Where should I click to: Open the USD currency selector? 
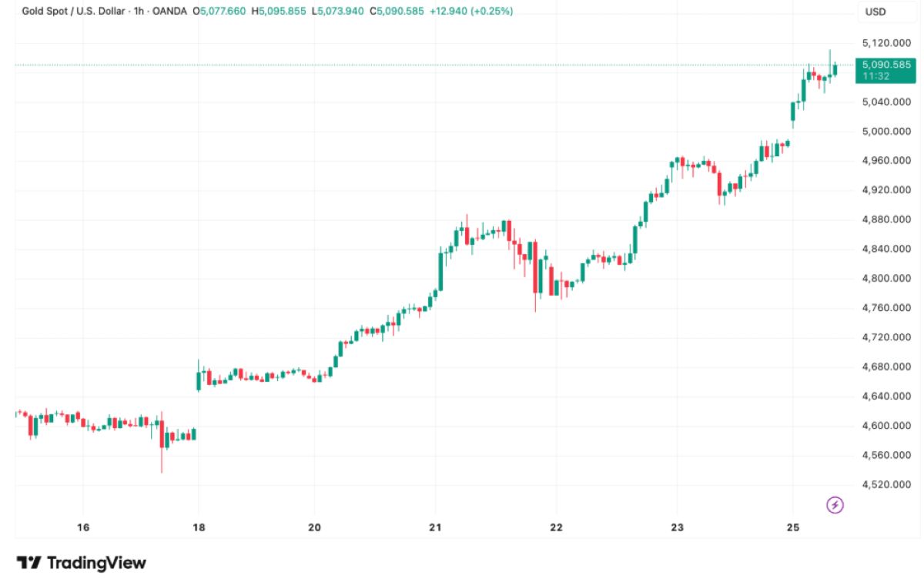pyautogui.click(x=875, y=12)
